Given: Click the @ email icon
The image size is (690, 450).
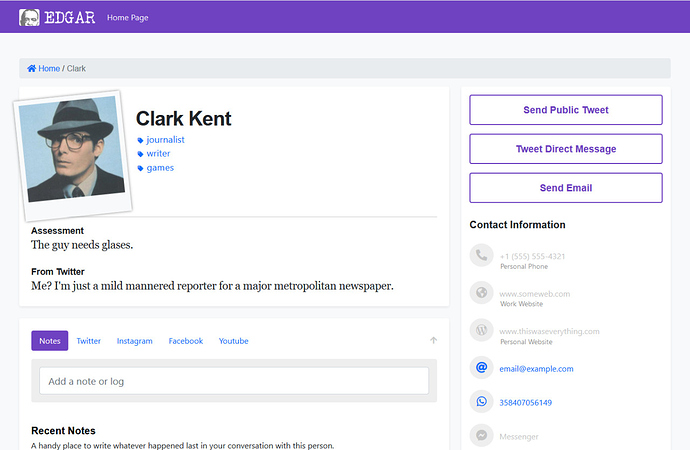Looking at the screenshot, I should [481, 367].
